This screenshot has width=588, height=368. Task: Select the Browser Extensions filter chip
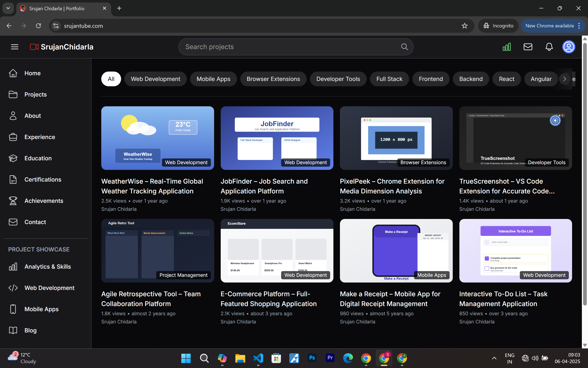(x=273, y=79)
